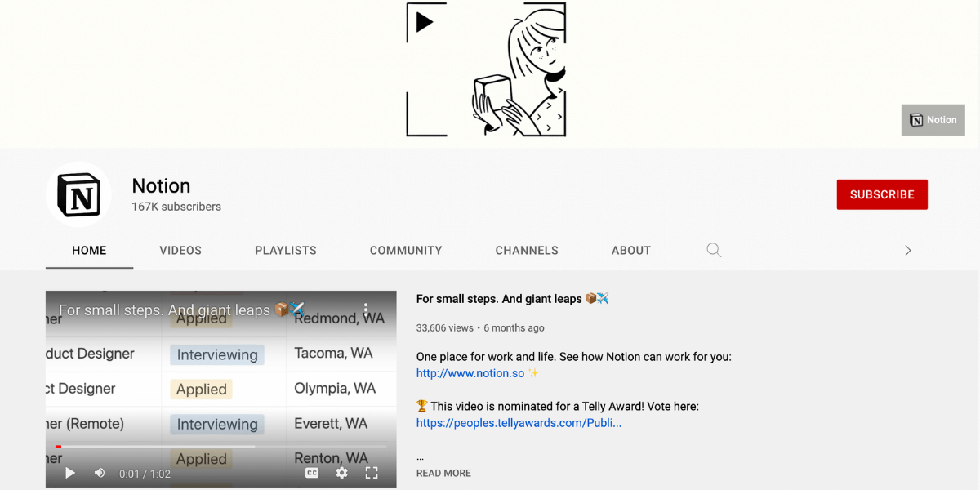Turn on closed captions via the CC button
This screenshot has width=980, height=490.
tap(311, 473)
